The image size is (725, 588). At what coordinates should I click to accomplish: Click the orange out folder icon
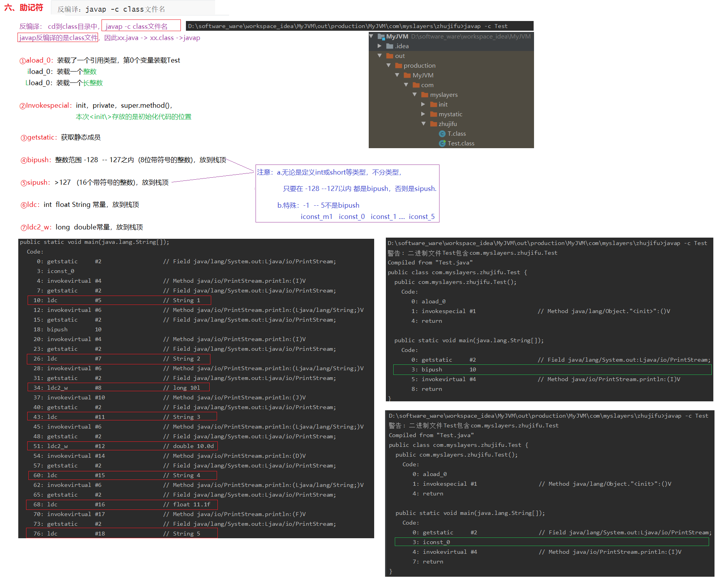(390, 56)
